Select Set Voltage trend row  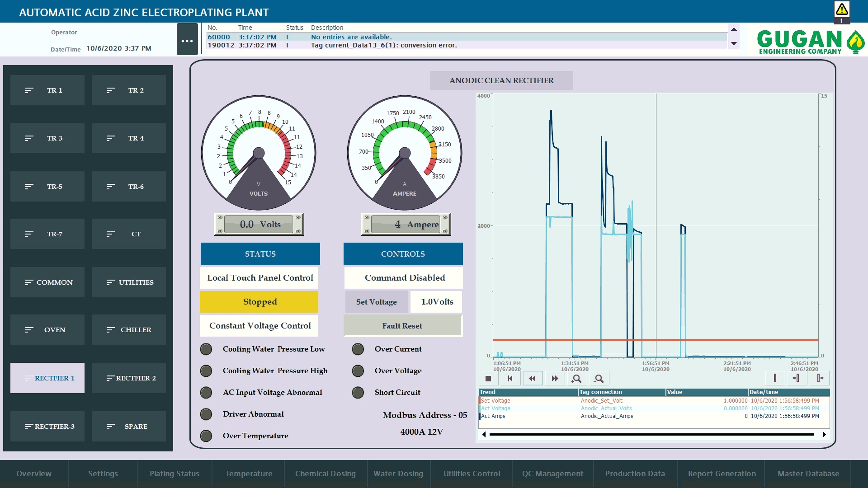click(654, 401)
